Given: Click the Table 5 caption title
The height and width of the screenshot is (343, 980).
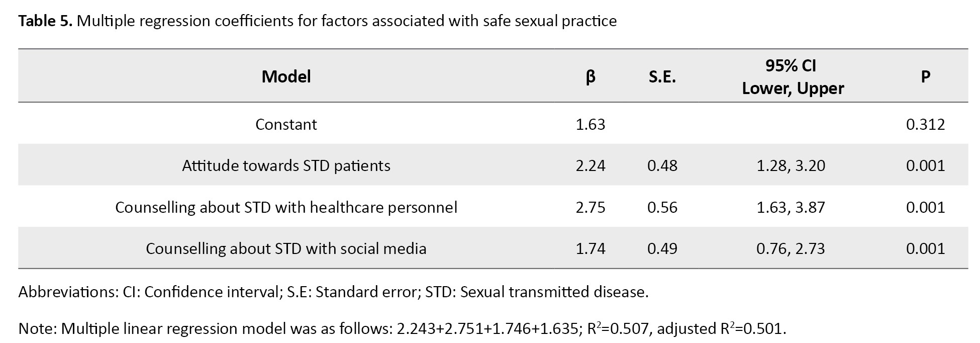Looking at the screenshot, I should (317, 21).
